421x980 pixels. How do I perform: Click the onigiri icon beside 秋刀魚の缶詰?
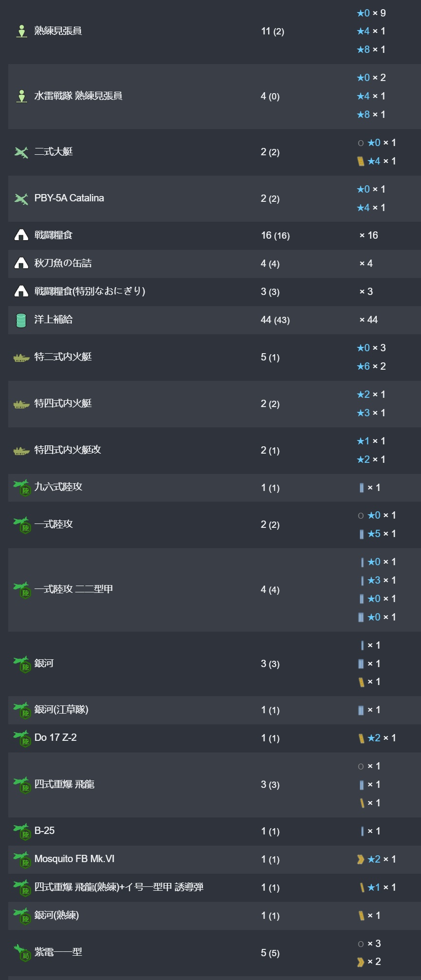[21, 263]
